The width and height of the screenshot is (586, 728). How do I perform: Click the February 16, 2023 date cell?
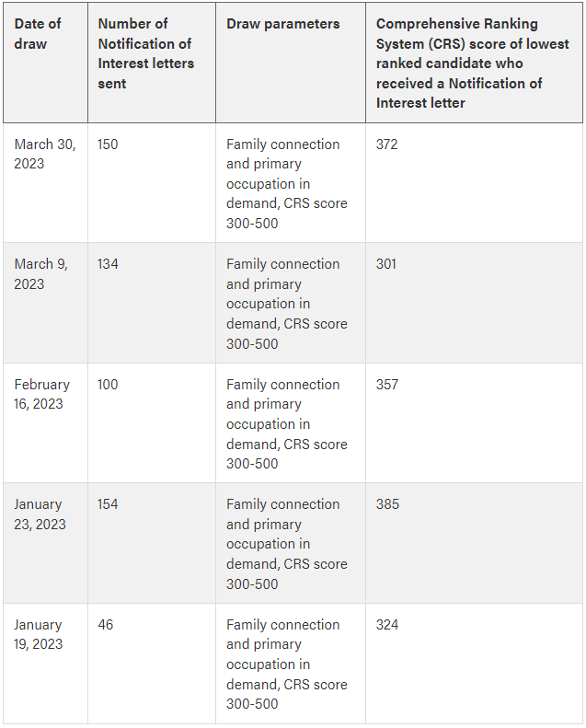[41, 394]
